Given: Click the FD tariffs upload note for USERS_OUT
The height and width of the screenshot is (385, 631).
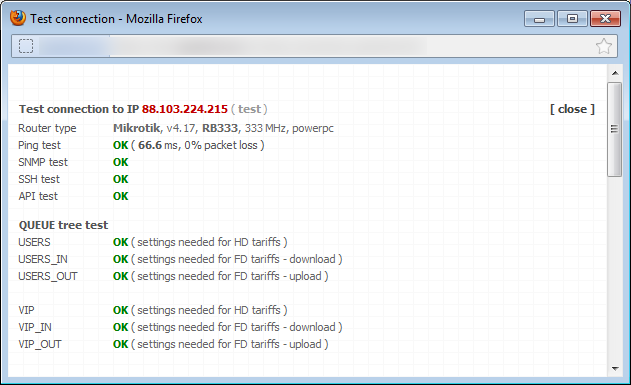Looking at the screenshot, I should [230, 276].
